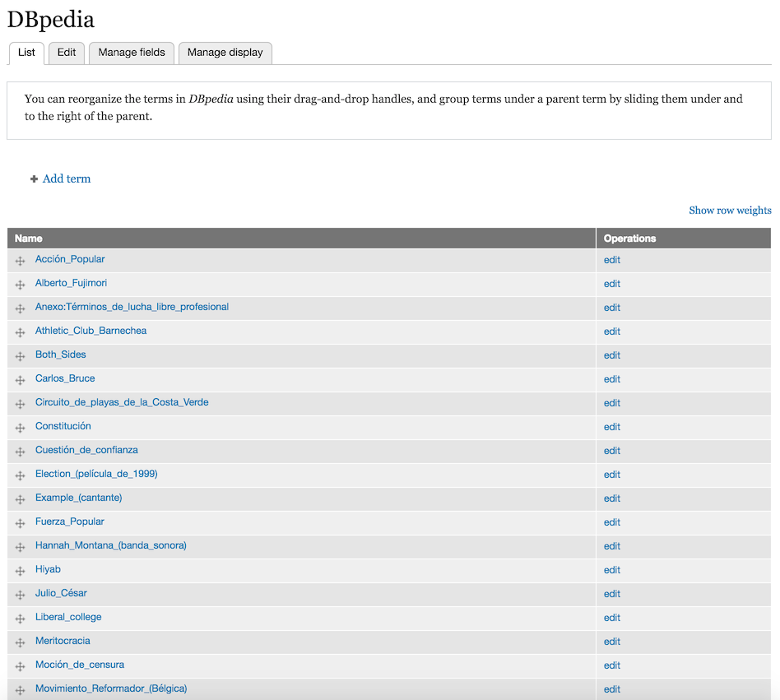Open the Add term form
Viewport: 780px width, 700px height.
[66, 178]
